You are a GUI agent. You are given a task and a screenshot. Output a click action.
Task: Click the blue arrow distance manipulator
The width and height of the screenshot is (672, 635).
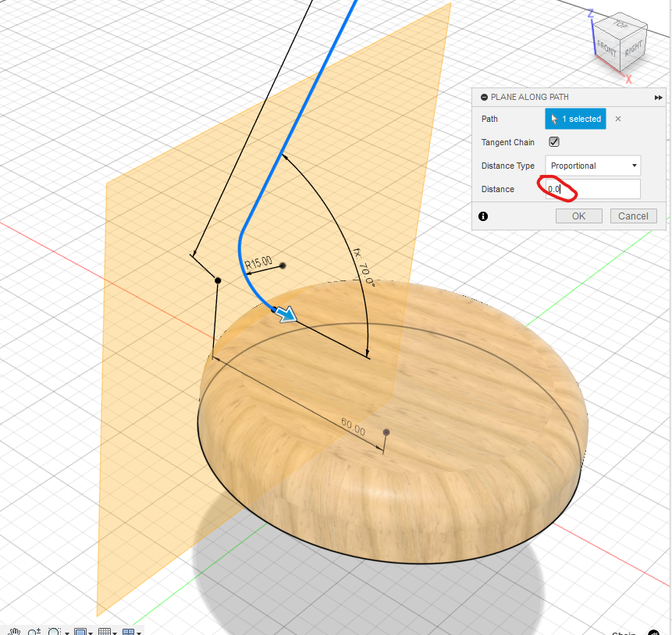point(286,314)
